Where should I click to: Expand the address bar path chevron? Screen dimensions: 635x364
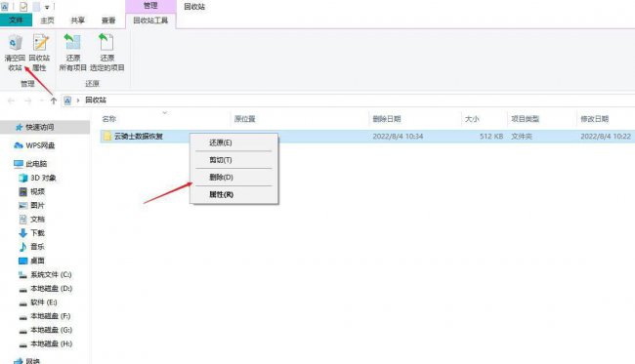(x=78, y=101)
